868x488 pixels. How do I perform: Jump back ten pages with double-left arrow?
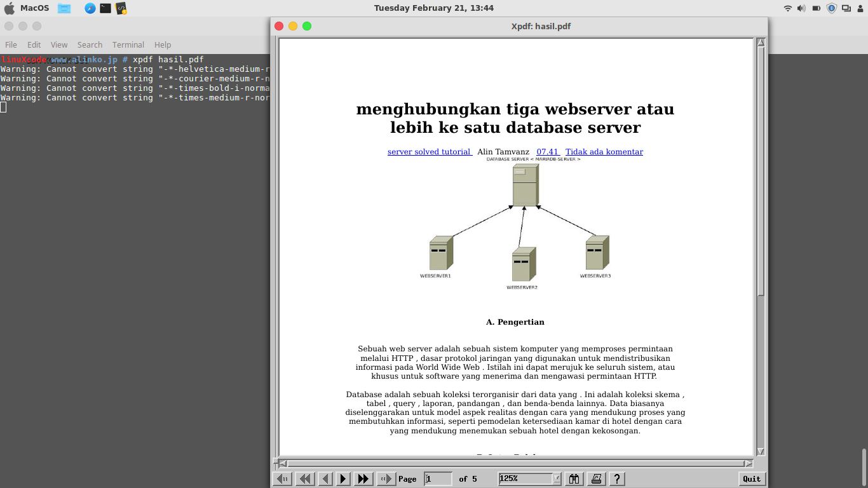(x=304, y=478)
